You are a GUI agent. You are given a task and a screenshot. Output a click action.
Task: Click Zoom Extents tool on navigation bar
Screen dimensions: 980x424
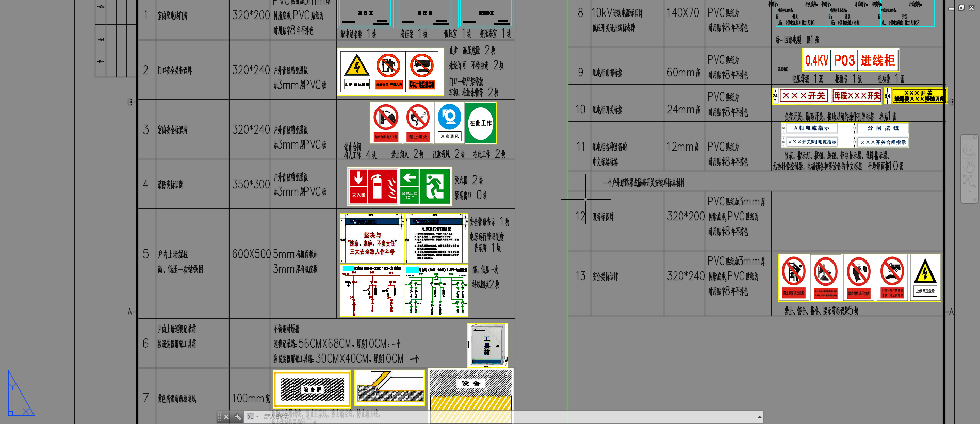pyautogui.click(x=969, y=181)
